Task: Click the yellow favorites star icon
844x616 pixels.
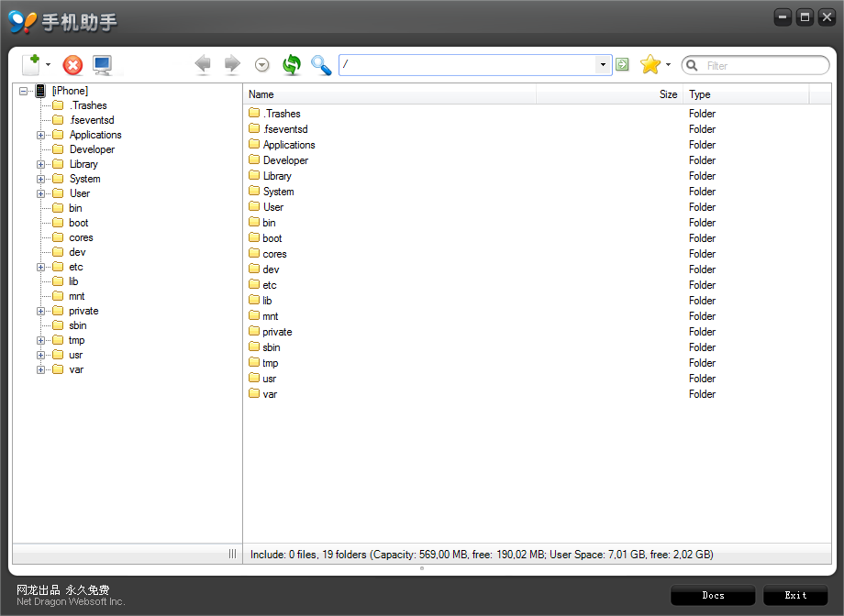Action: pyautogui.click(x=650, y=64)
